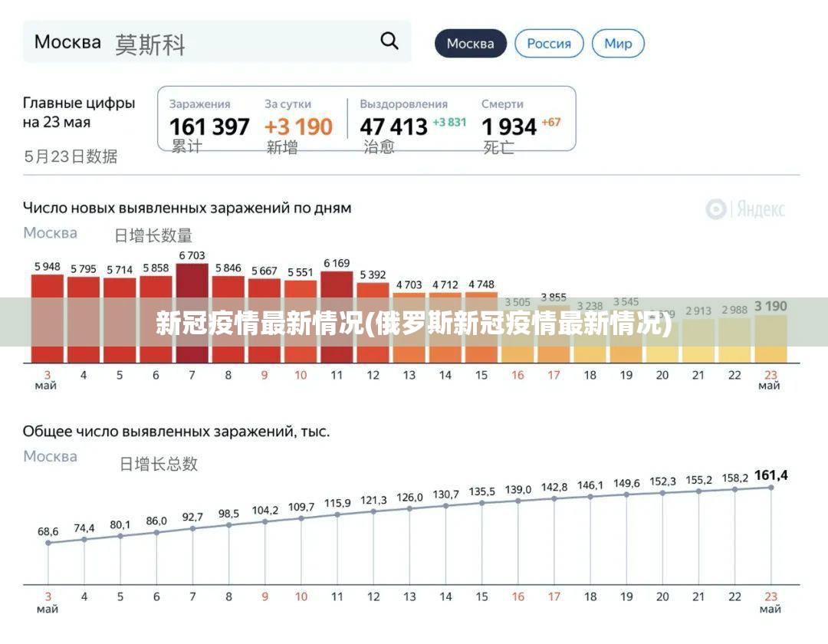Click the 5 846 bar label
The width and height of the screenshot is (828, 644).
point(228,268)
